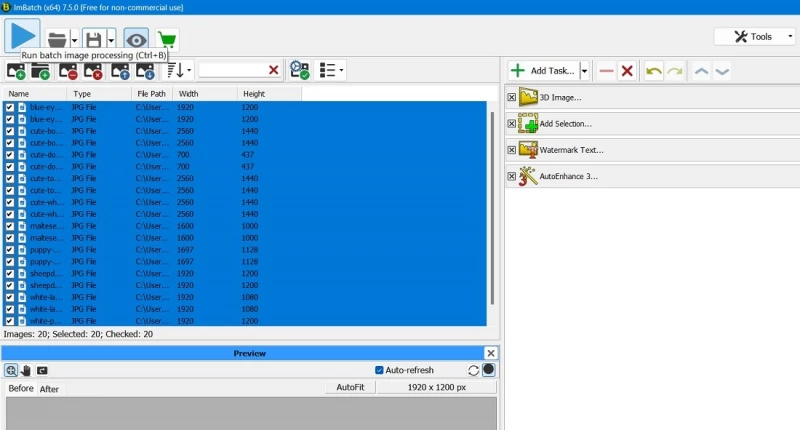
Task: Click the red X delete task icon
Action: coord(627,71)
